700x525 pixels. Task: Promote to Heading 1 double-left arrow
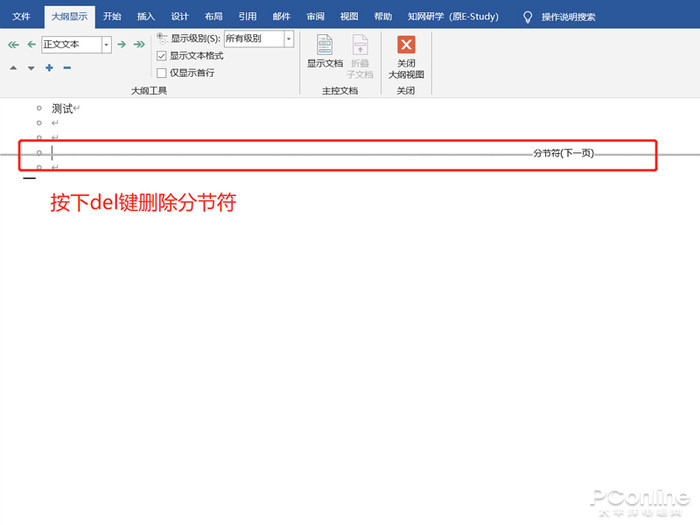point(13,44)
